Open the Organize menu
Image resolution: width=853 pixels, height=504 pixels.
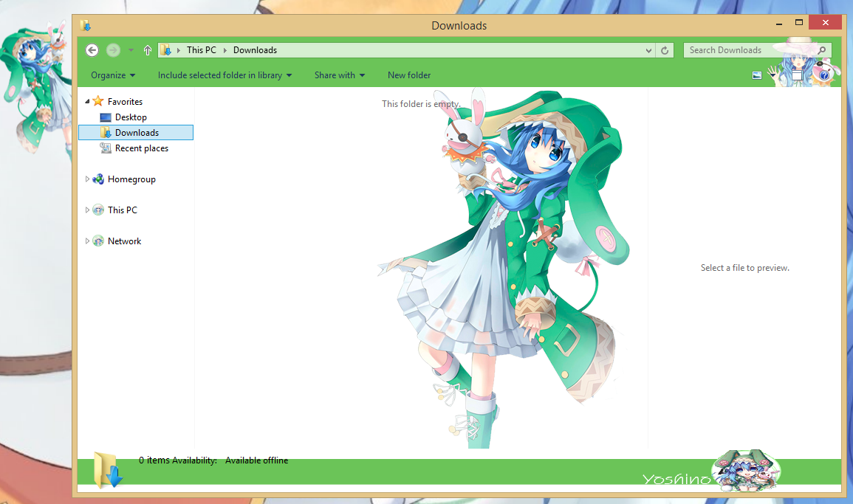point(113,75)
